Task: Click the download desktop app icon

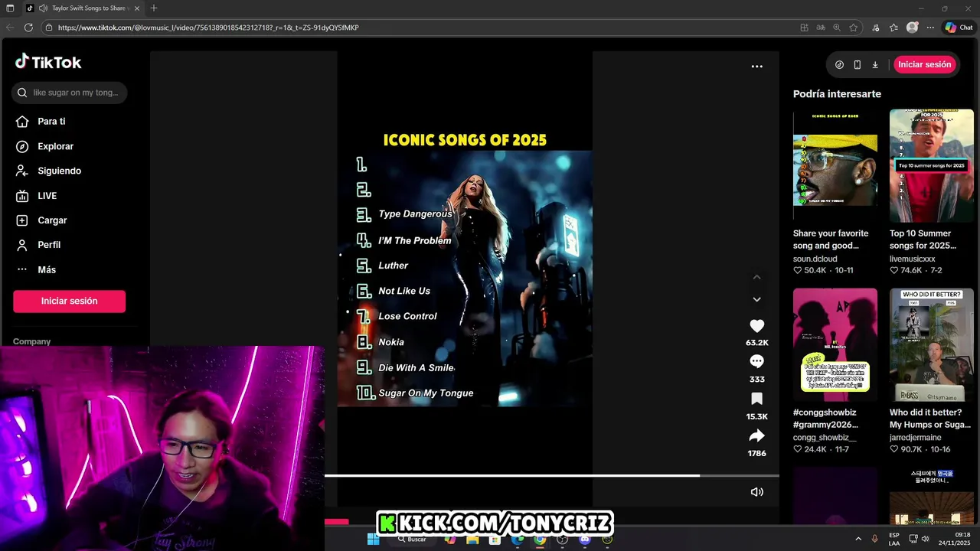Action: (875, 65)
